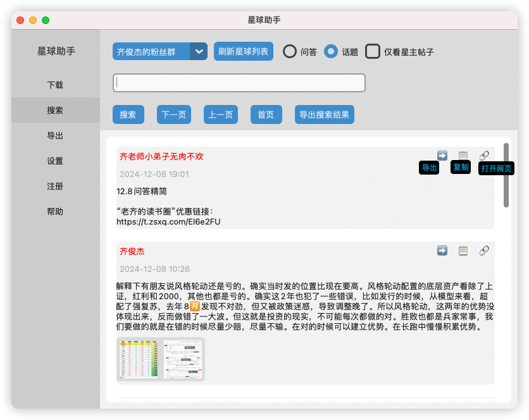Click the search keyword input field
The width and height of the screenshot is (529, 420).
click(x=239, y=83)
